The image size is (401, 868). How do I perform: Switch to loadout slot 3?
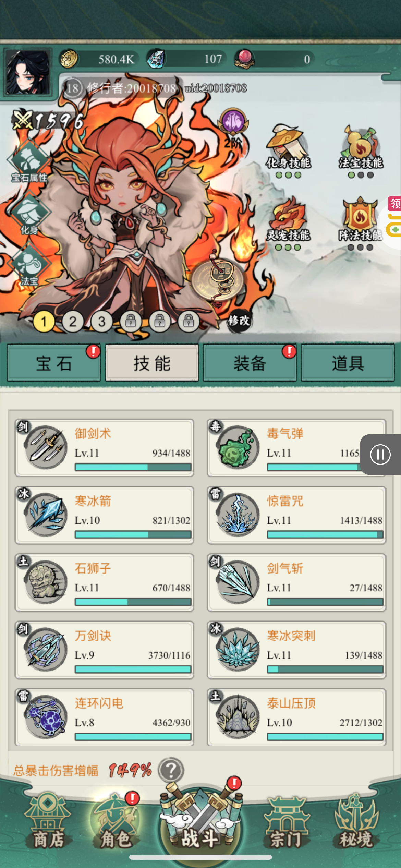102,322
